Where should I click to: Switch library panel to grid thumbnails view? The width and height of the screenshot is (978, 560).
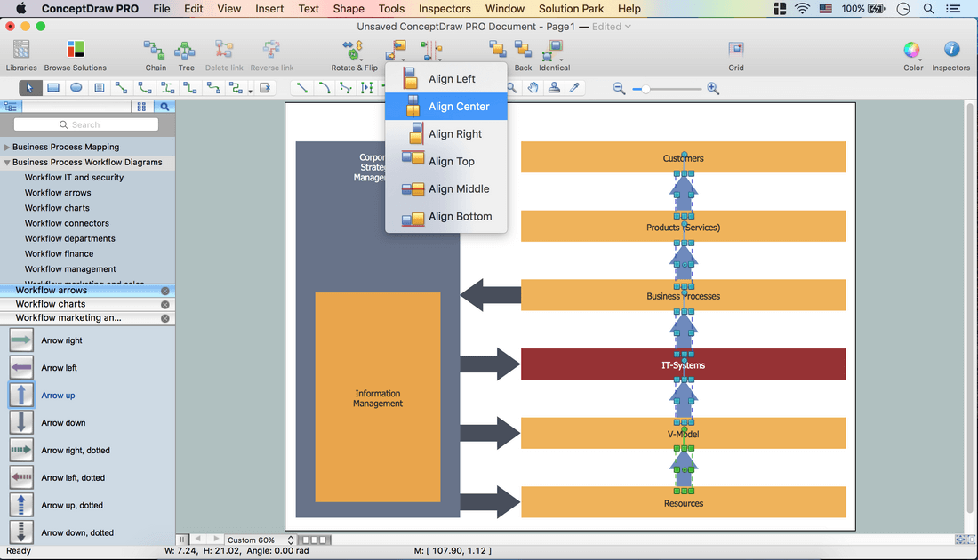[141, 107]
